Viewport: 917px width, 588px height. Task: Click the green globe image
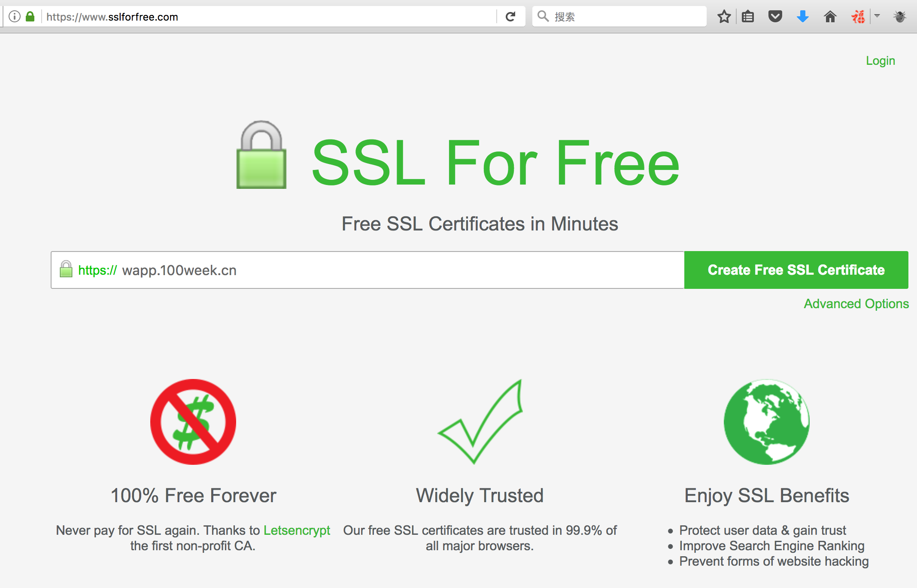point(766,421)
